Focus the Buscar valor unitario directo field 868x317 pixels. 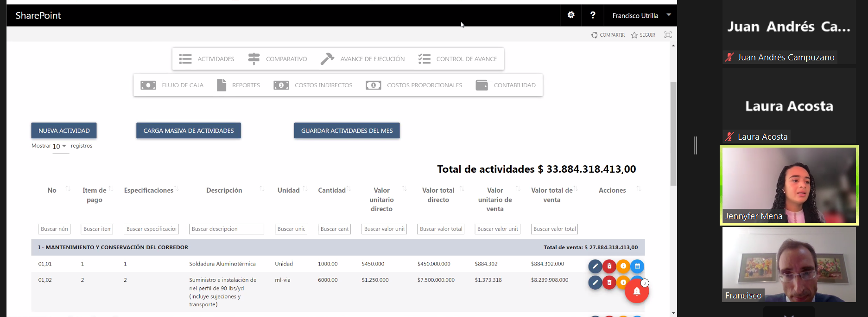coord(384,229)
